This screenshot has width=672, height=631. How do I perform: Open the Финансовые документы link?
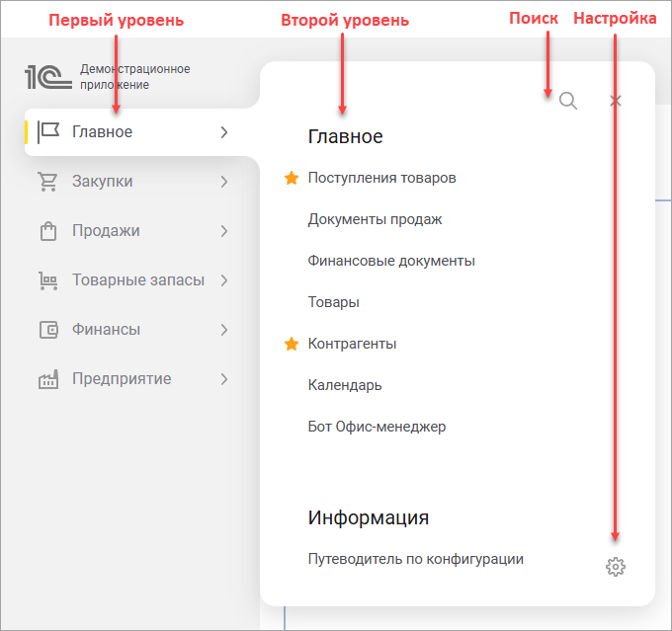tap(391, 261)
